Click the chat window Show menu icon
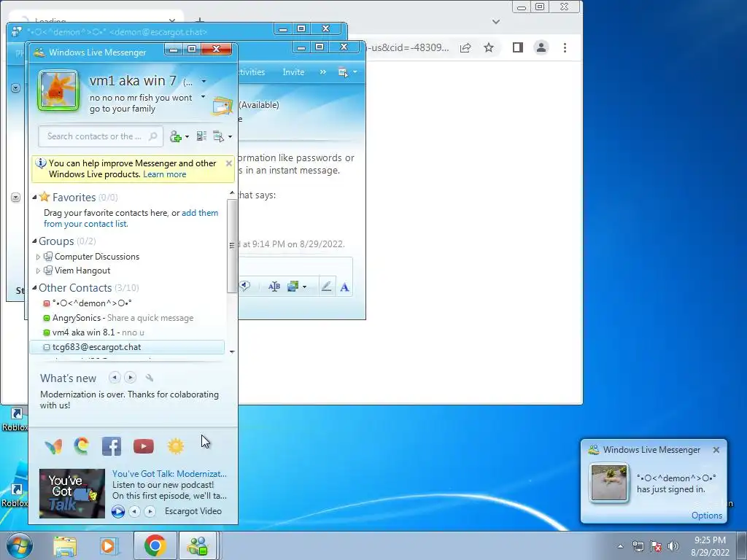 (x=343, y=72)
